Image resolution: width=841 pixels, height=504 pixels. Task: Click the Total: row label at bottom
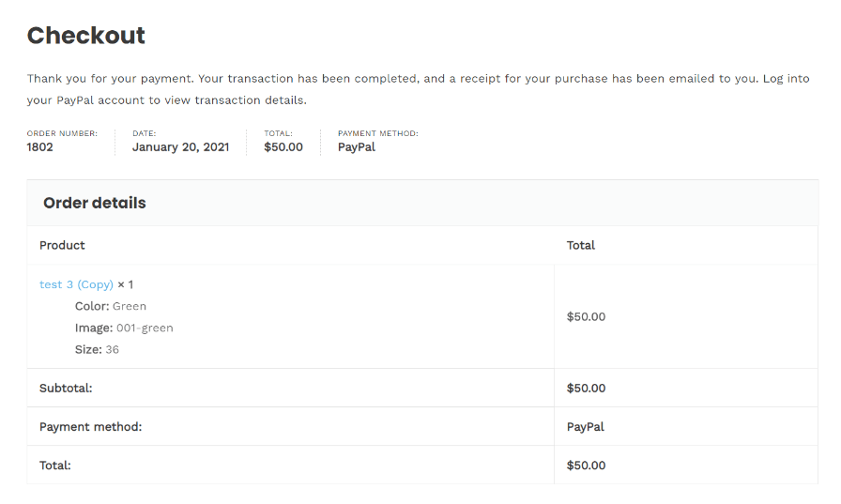(x=55, y=465)
